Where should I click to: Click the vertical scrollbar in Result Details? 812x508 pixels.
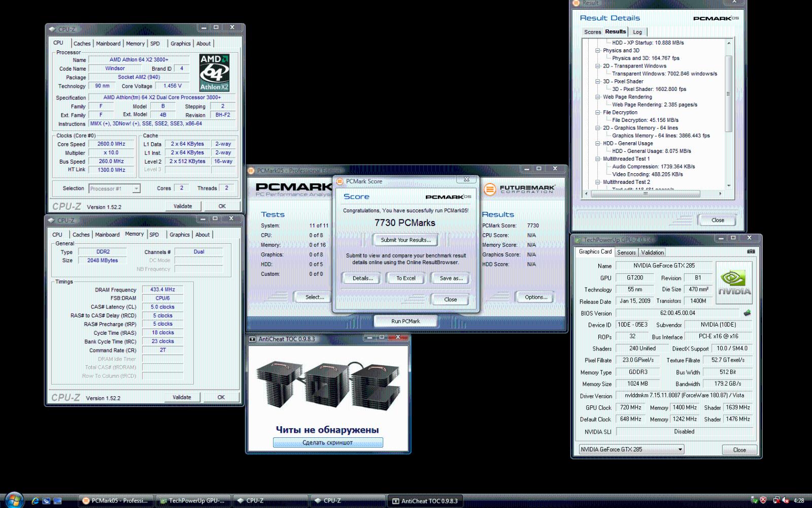729,93
